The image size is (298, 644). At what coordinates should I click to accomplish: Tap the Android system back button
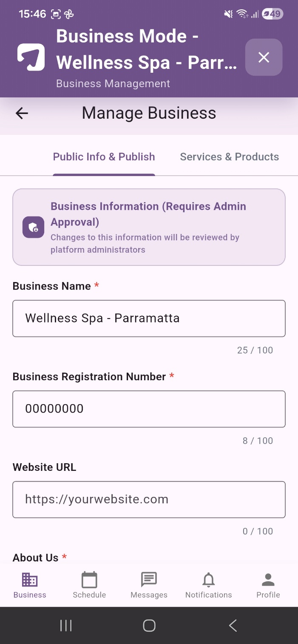coord(233,625)
